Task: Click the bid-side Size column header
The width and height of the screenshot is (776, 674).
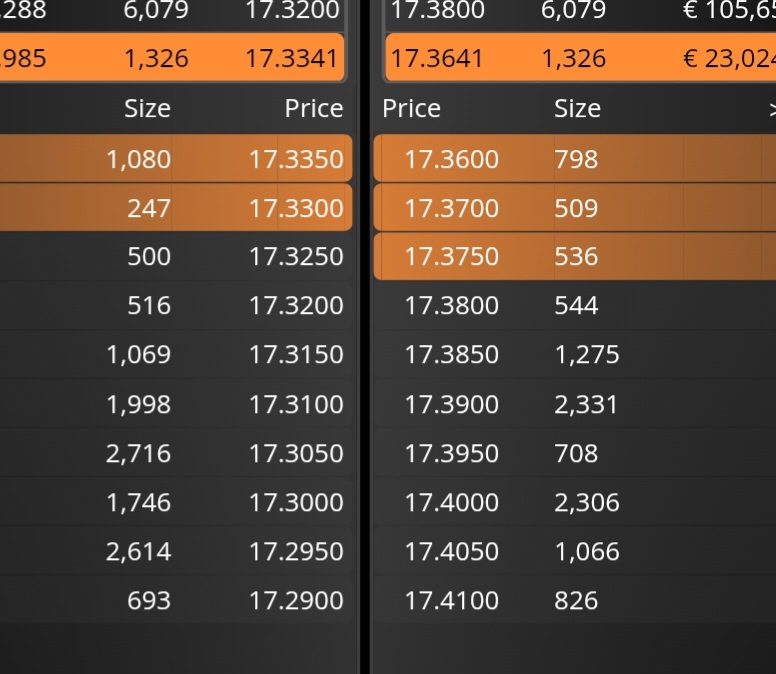Action: (x=147, y=109)
